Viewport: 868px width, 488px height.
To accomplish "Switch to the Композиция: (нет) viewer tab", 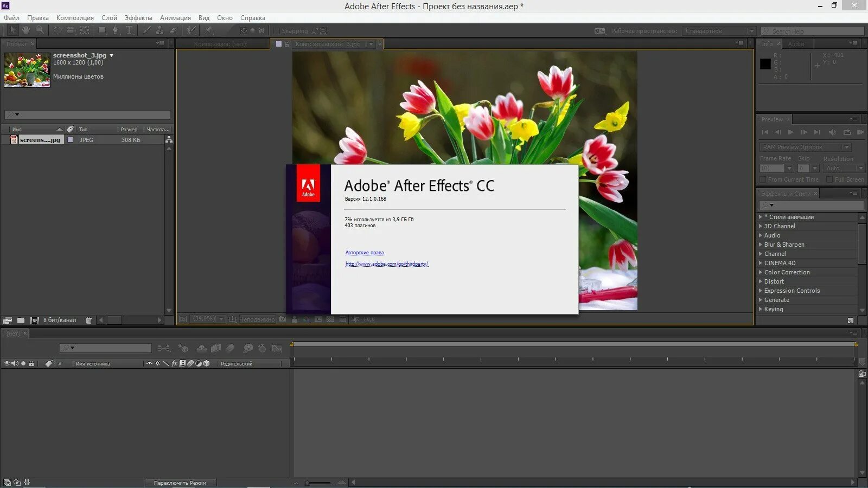I will tap(220, 44).
